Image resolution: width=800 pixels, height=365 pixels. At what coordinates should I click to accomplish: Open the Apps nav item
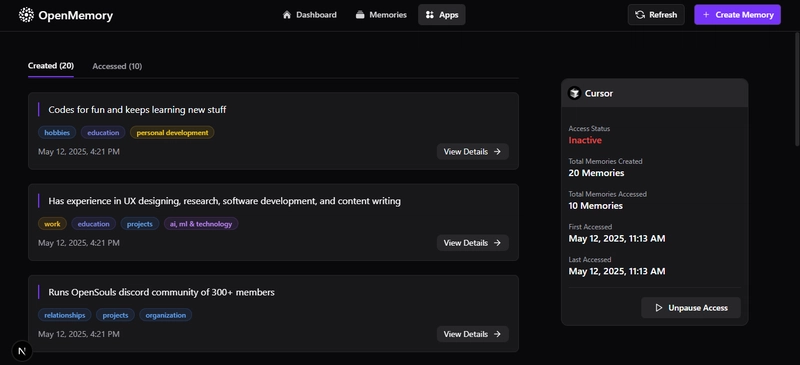tap(442, 15)
